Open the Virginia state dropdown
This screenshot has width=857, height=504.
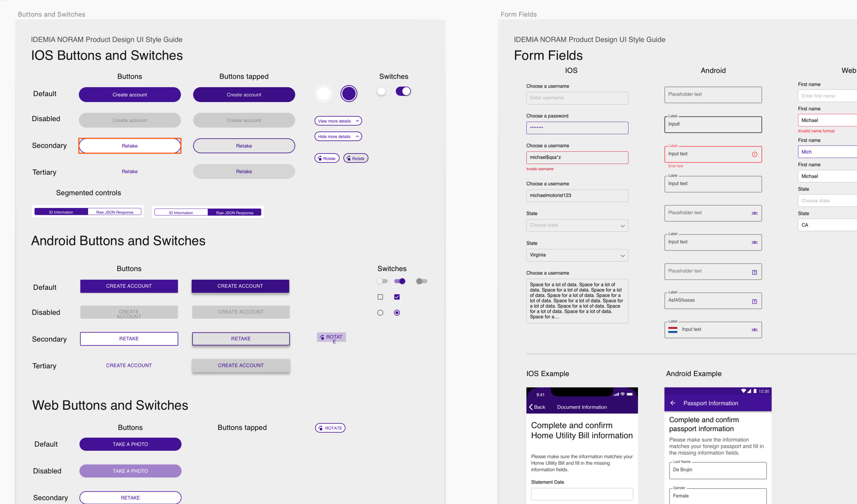[577, 255]
